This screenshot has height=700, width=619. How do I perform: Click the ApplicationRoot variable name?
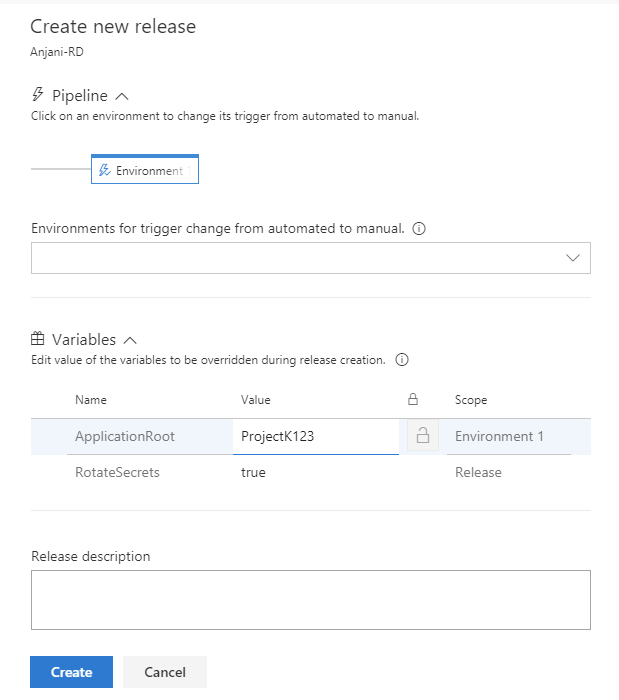point(125,436)
